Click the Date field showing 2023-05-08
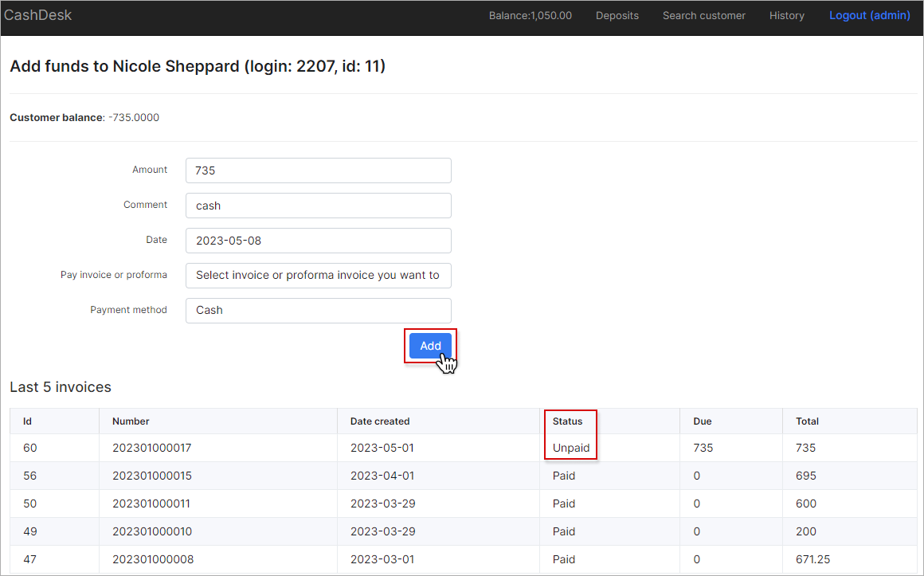The height and width of the screenshot is (576, 924). (x=318, y=241)
